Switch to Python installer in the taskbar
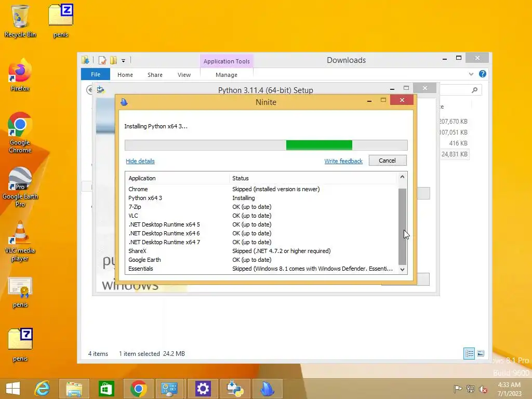The height and width of the screenshot is (399, 532). pos(235,389)
